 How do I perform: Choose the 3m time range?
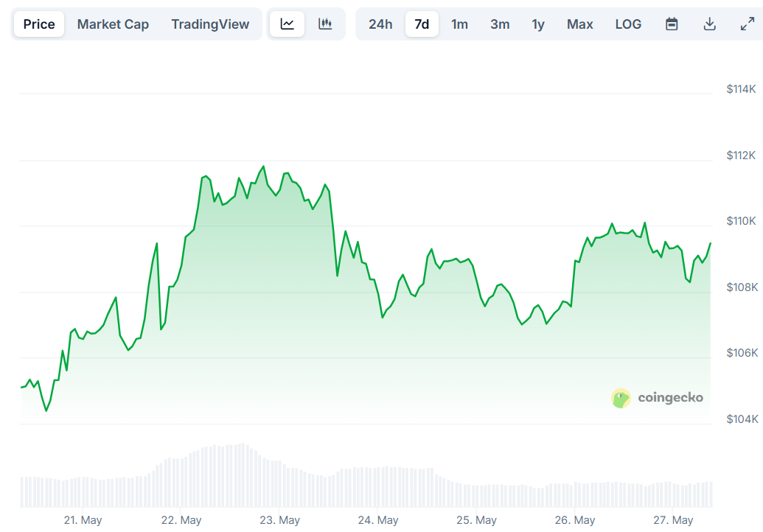coord(500,24)
